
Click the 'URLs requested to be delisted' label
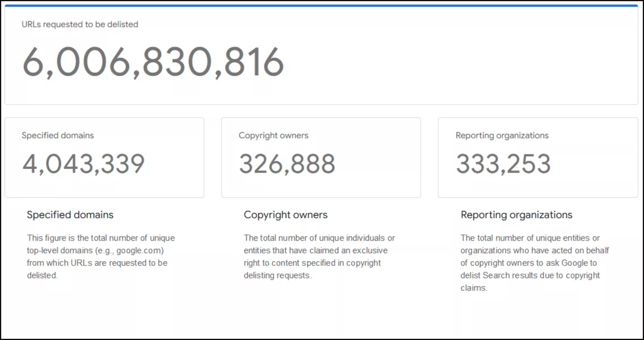[80, 24]
